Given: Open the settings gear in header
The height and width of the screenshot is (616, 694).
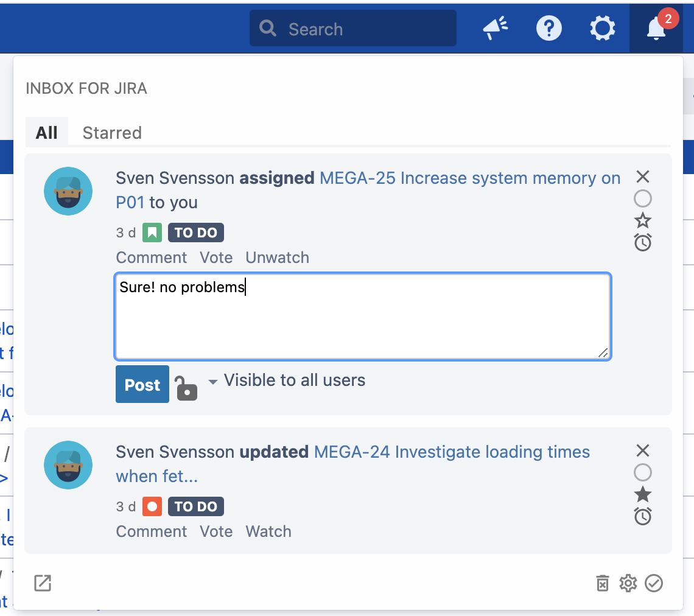Looking at the screenshot, I should pos(603,29).
